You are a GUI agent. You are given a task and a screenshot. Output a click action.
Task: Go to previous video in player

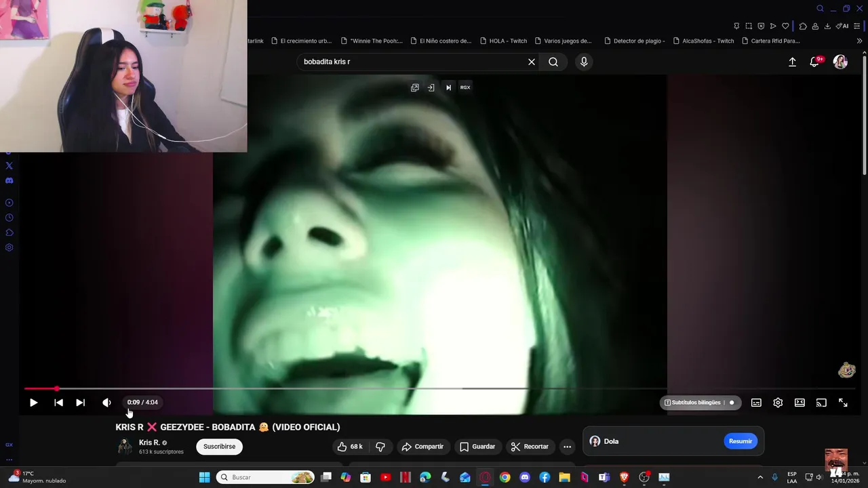[x=59, y=403]
